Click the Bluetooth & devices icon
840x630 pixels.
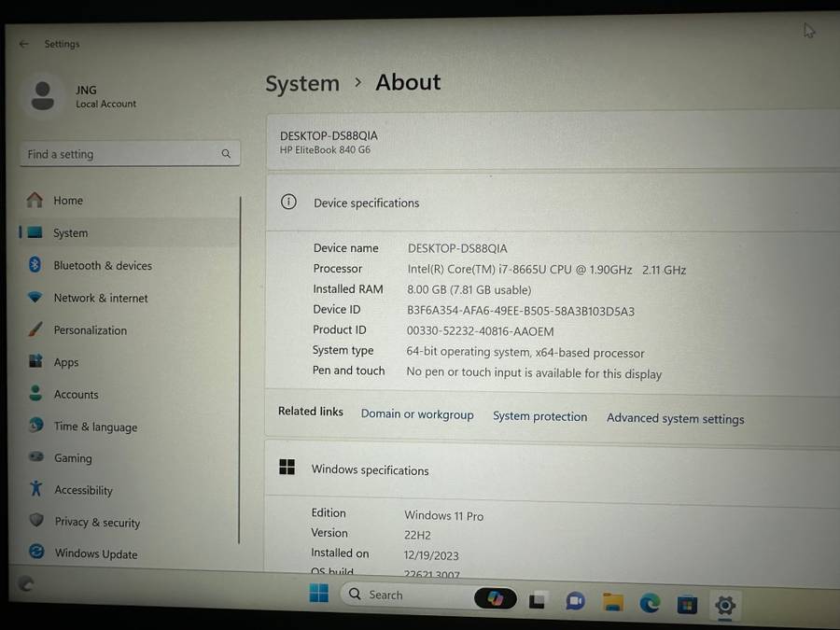click(35, 265)
